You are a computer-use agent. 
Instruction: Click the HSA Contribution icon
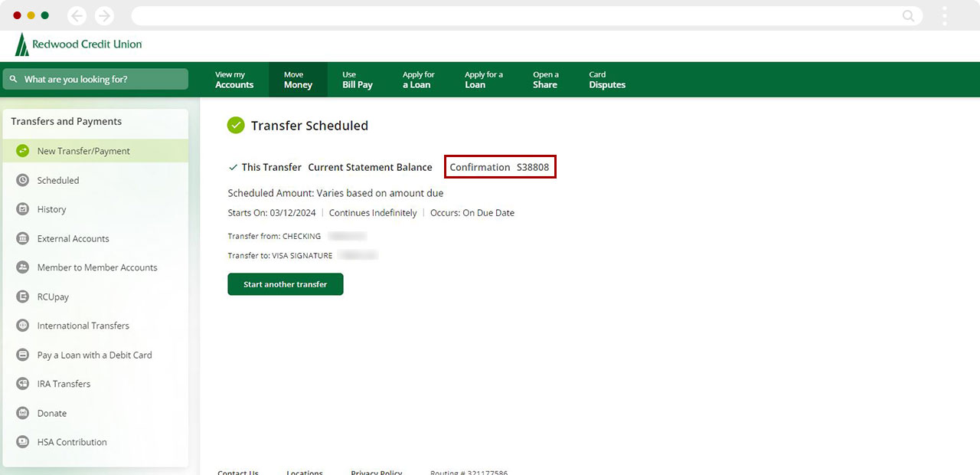pyautogui.click(x=22, y=442)
